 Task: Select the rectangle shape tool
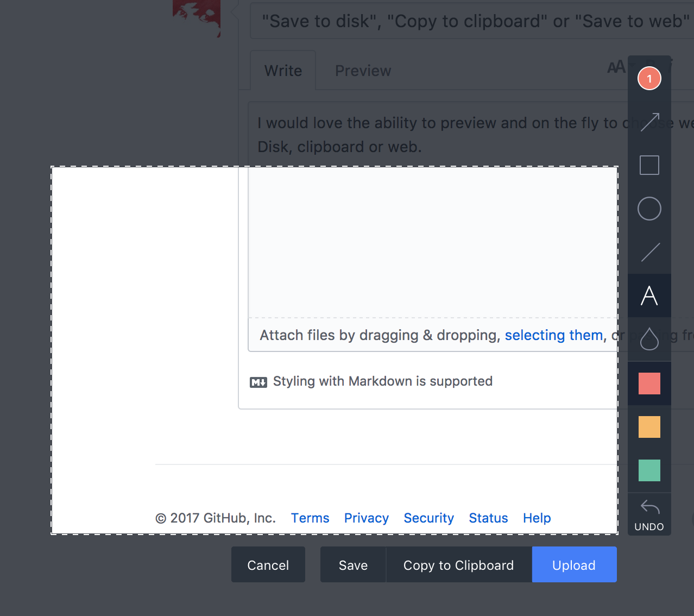649,165
